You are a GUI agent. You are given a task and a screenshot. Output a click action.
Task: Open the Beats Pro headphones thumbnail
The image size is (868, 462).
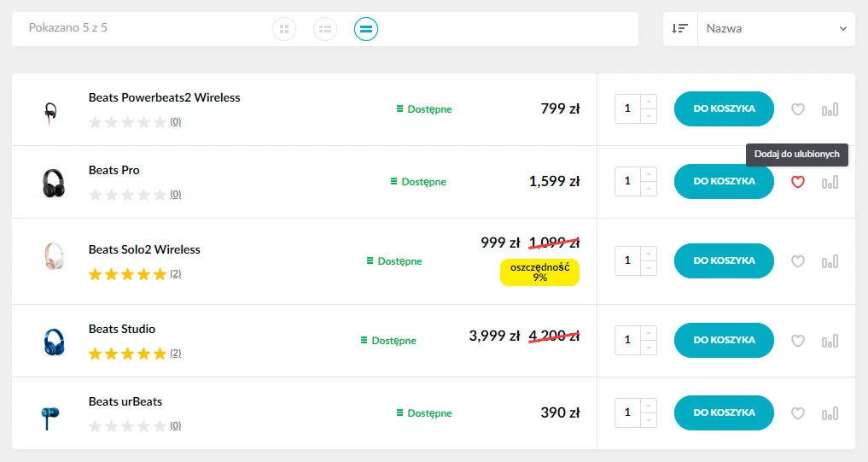(54, 183)
